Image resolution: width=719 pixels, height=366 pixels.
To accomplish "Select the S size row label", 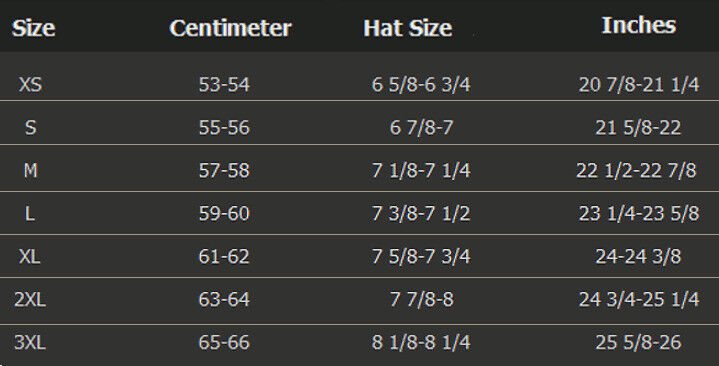I will [x=31, y=128].
